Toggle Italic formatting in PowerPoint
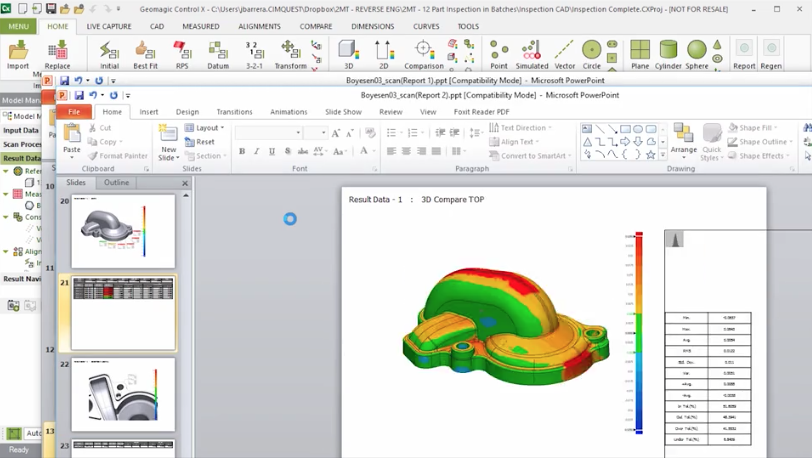This screenshot has height=460, width=812. click(256, 151)
